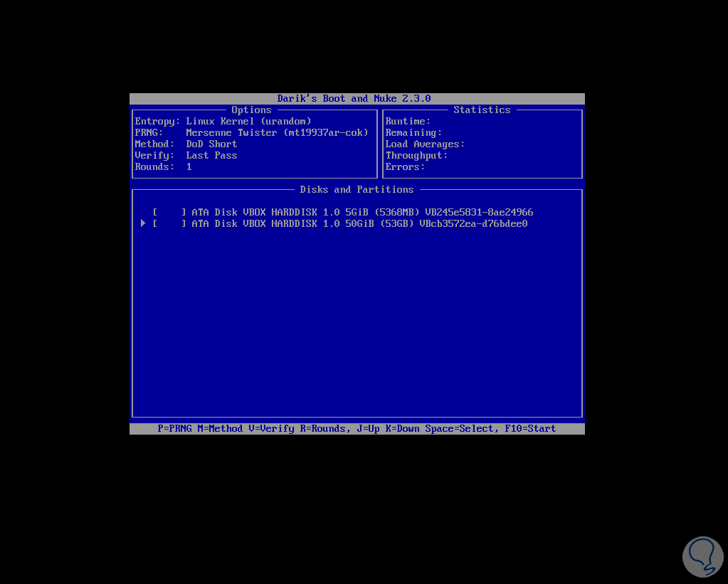Click Space=Select in the bottom hint bar

462,428
